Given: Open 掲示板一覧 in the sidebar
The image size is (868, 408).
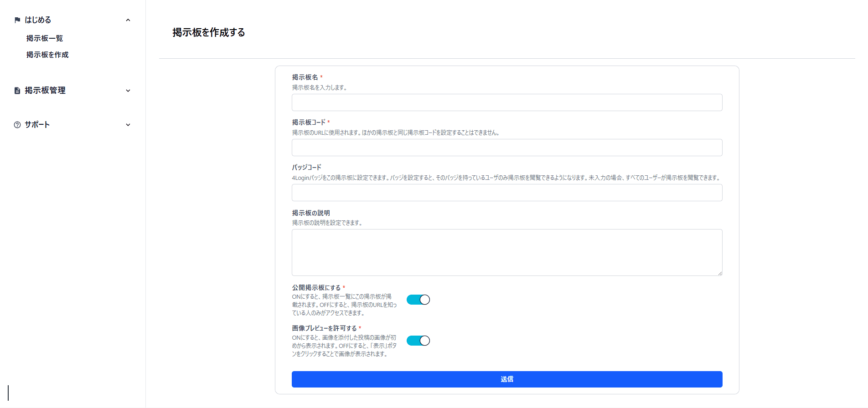Looking at the screenshot, I should click(45, 38).
